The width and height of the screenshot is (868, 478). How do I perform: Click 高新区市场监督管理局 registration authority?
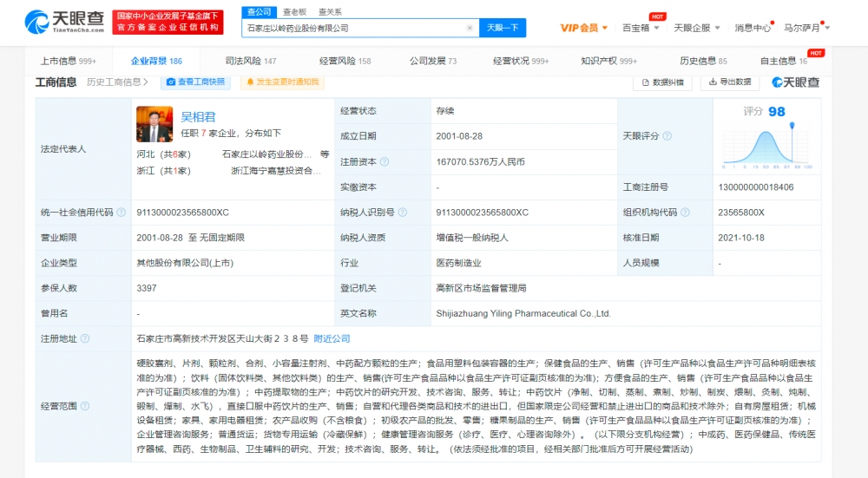(x=481, y=288)
